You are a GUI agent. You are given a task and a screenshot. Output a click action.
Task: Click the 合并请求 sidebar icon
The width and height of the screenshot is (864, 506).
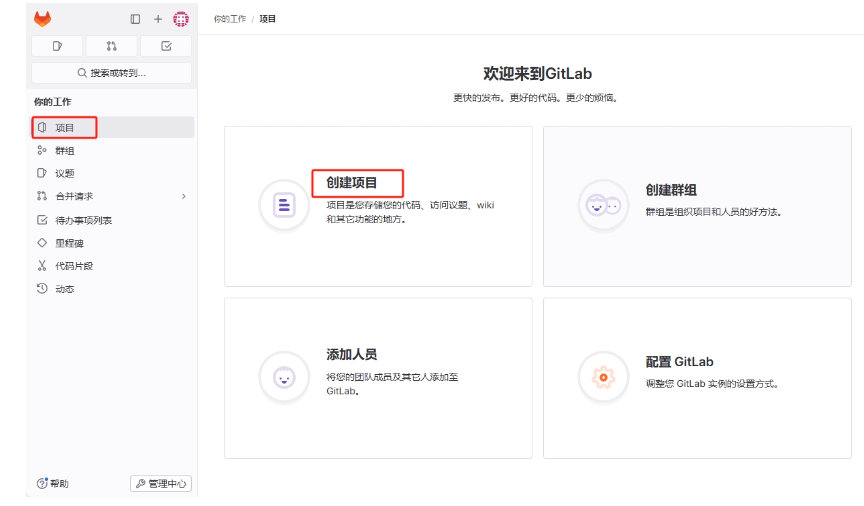42,196
